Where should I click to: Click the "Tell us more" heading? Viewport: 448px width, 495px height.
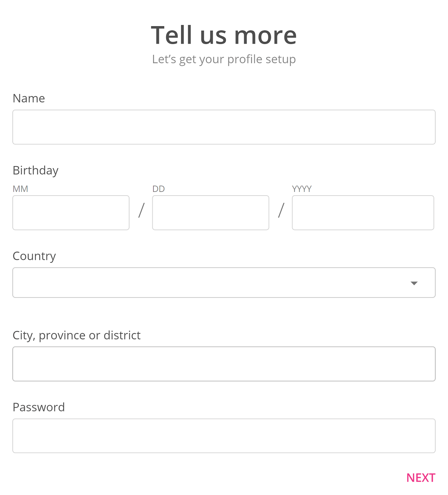click(x=224, y=35)
